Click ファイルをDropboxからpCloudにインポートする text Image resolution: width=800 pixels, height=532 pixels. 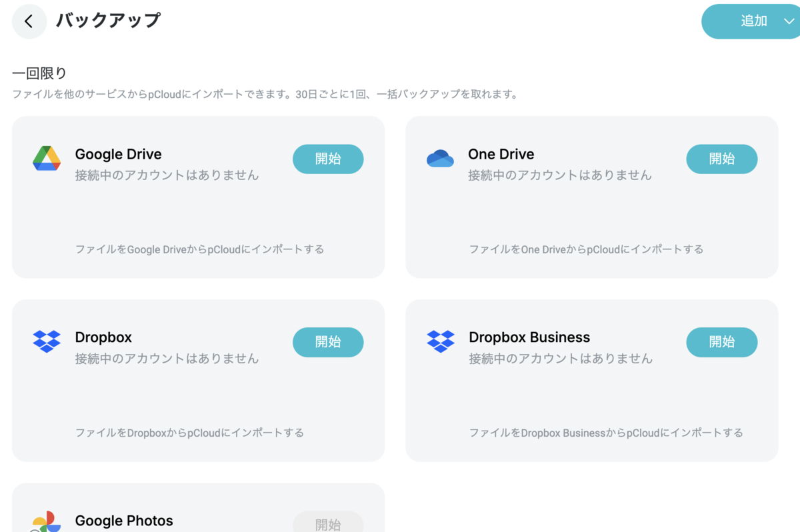[189, 433]
